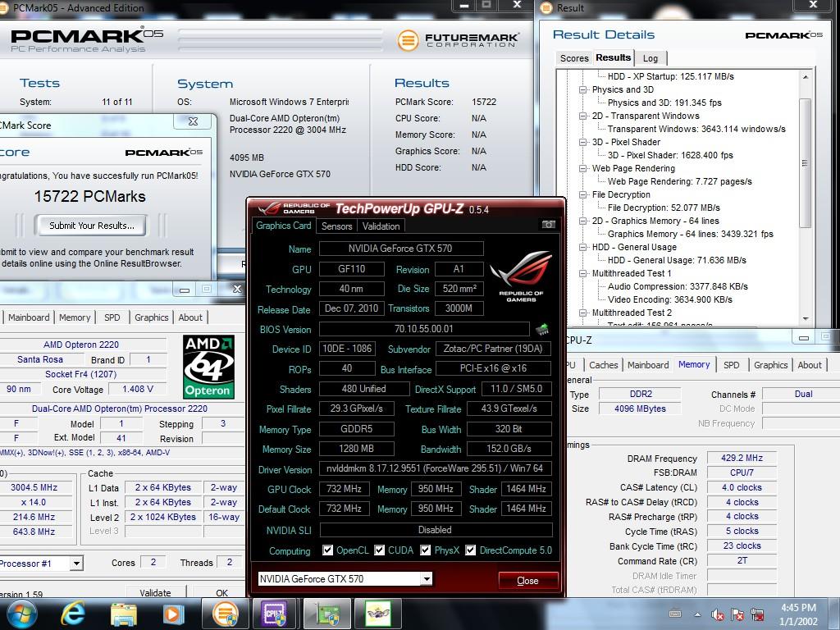Open the Processor #1 selection dropdown
This screenshot has width=840, height=630.
(x=77, y=563)
